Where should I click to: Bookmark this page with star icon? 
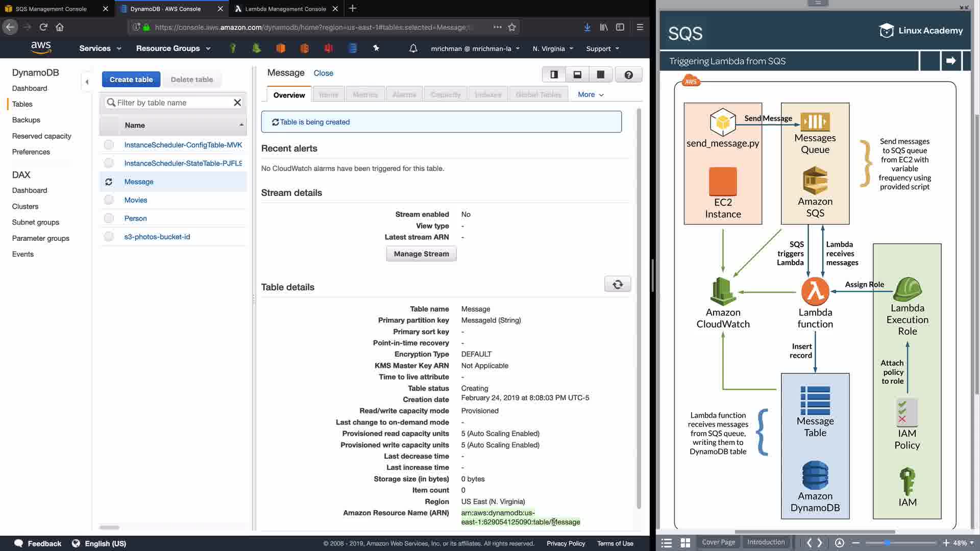click(512, 27)
